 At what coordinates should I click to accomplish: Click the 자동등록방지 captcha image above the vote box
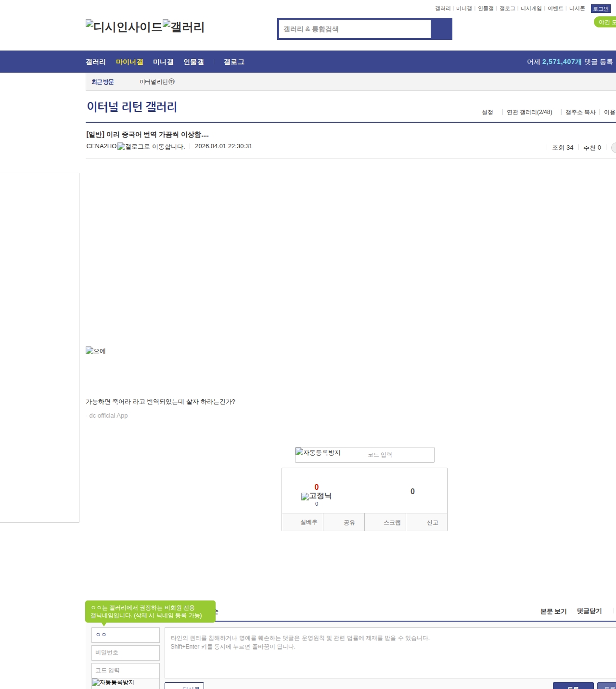pyautogui.click(x=318, y=452)
